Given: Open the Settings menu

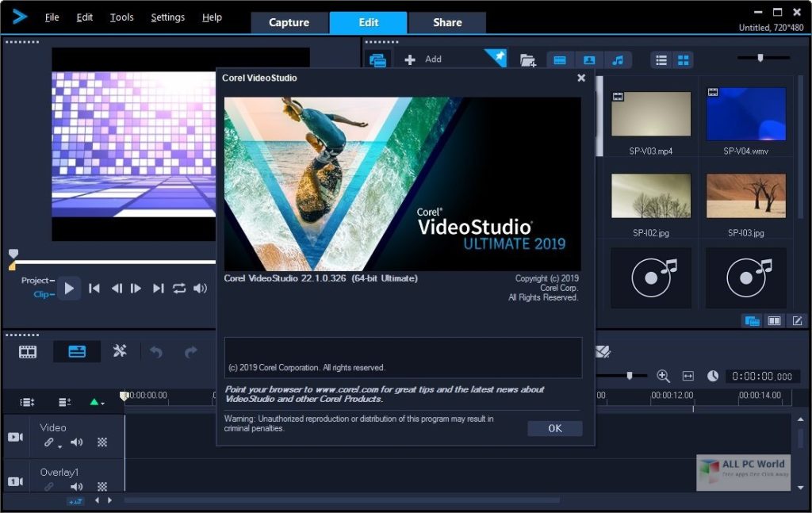Looking at the screenshot, I should click(167, 17).
